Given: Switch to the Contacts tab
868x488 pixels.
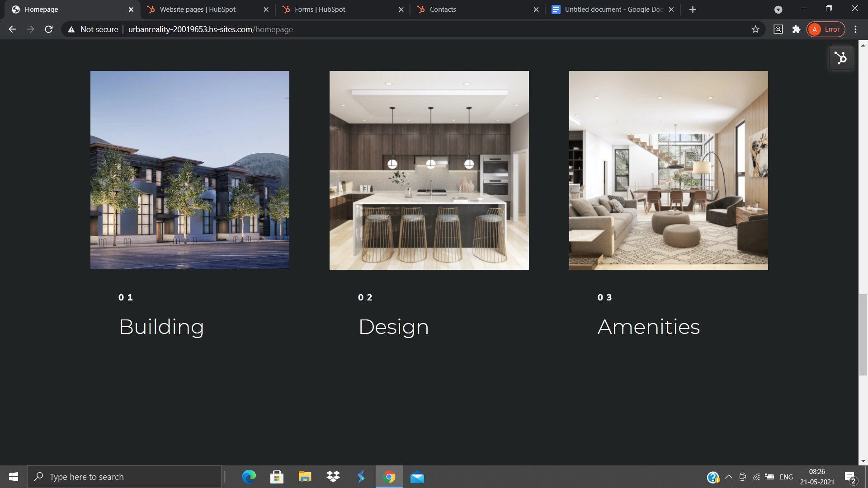Looking at the screenshot, I should (443, 9).
